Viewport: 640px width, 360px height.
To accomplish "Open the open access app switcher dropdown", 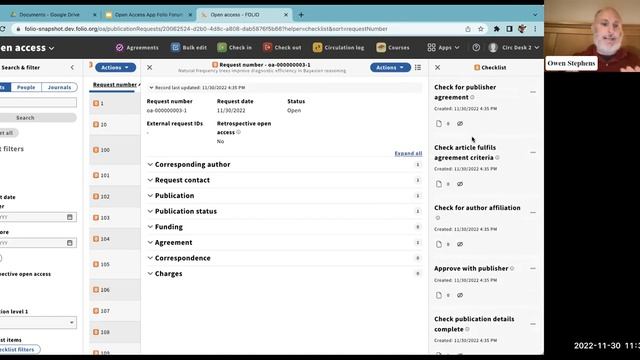I will (27, 48).
